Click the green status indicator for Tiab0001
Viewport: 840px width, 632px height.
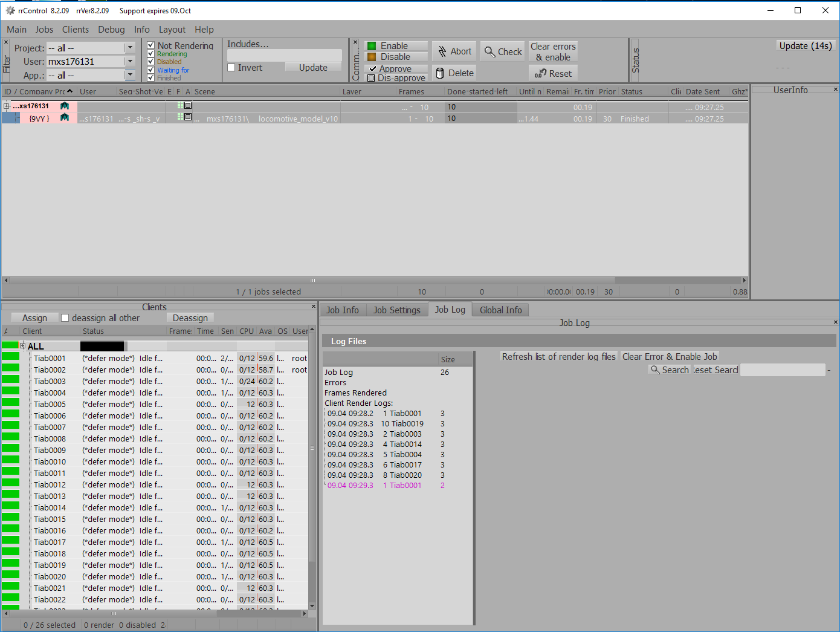pos(10,357)
